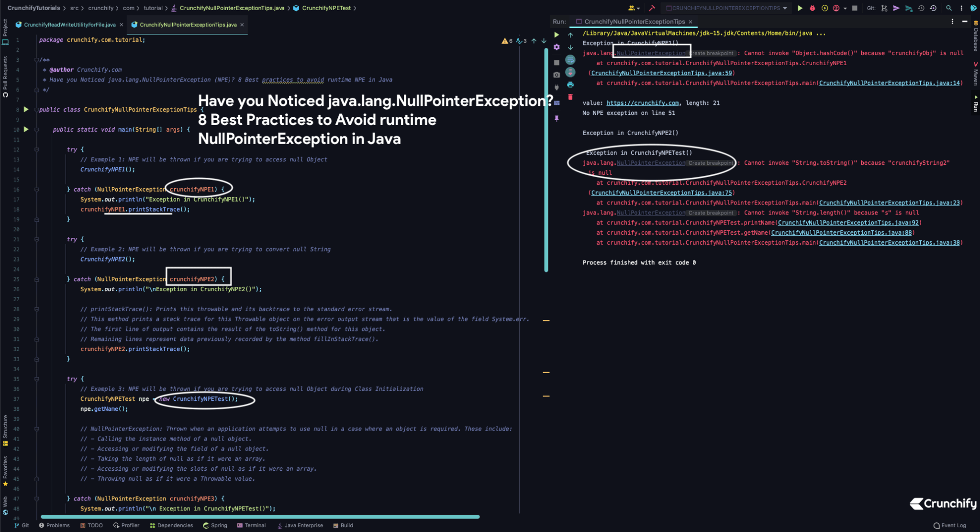Toggle Scroll to End in console
This screenshot has height=532, width=980.
pyautogui.click(x=570, y=72)
